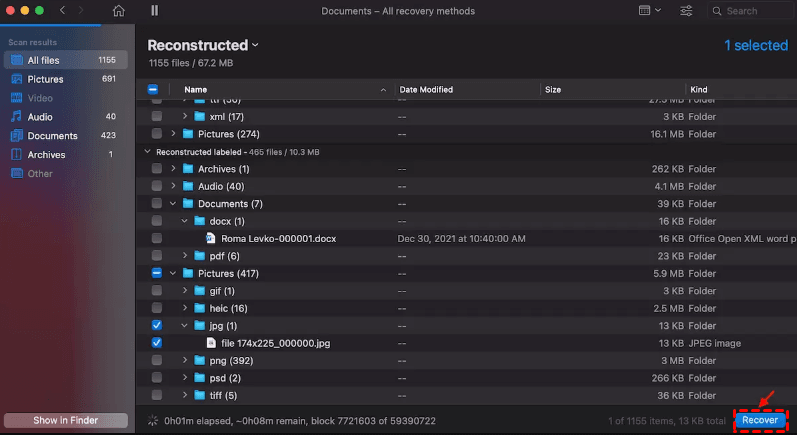Open the Reconstructed dropdown title

coord(203,45)
